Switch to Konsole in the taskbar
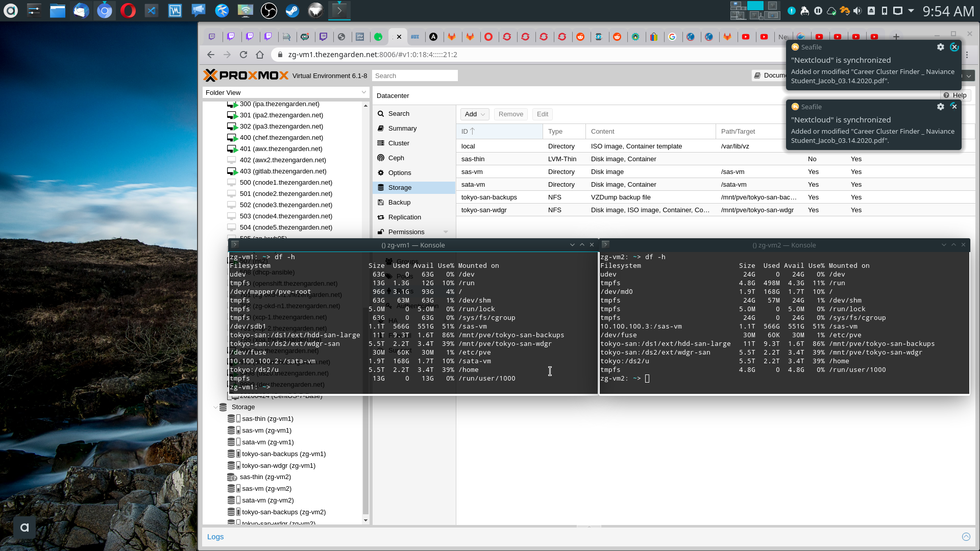The height and width of the screenshot is (551, 980). (x=339, y=10)
